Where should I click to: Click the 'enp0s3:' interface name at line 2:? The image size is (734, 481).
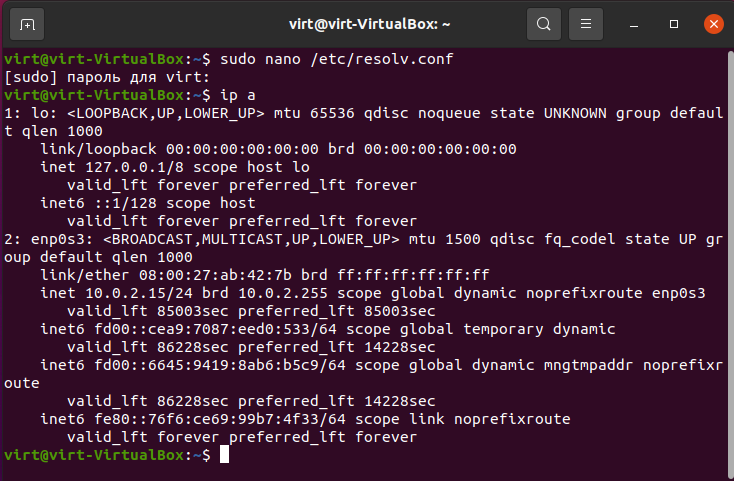(x=62, y=240)
